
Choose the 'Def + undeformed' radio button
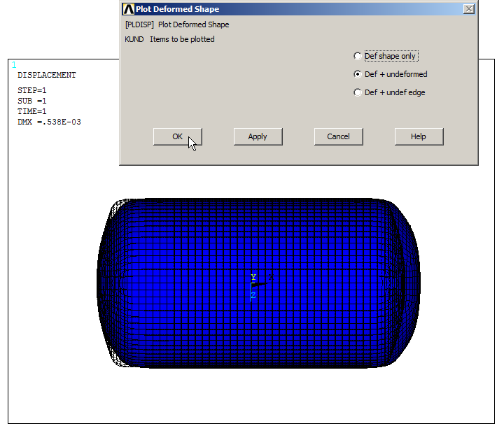coord(358,74)
